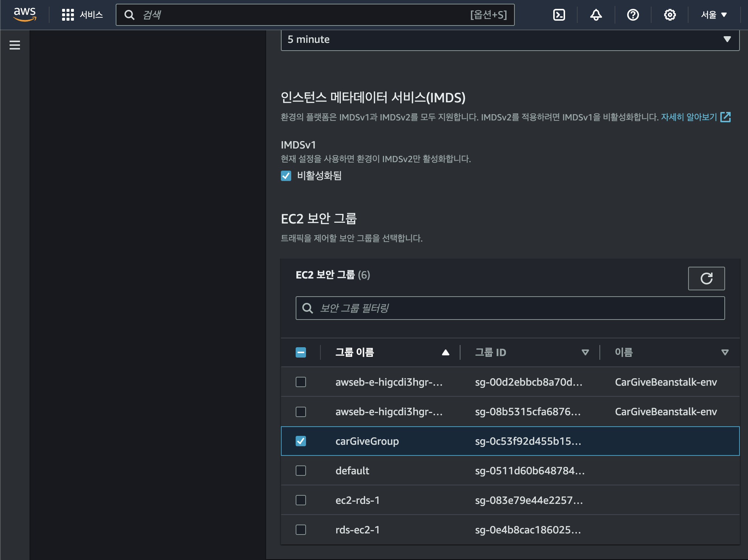Image resolution: width=748 pixels, height=560 pixels.
Task: Focus the 보안 그룹 필터링 filter field
Action: [510, 308]
